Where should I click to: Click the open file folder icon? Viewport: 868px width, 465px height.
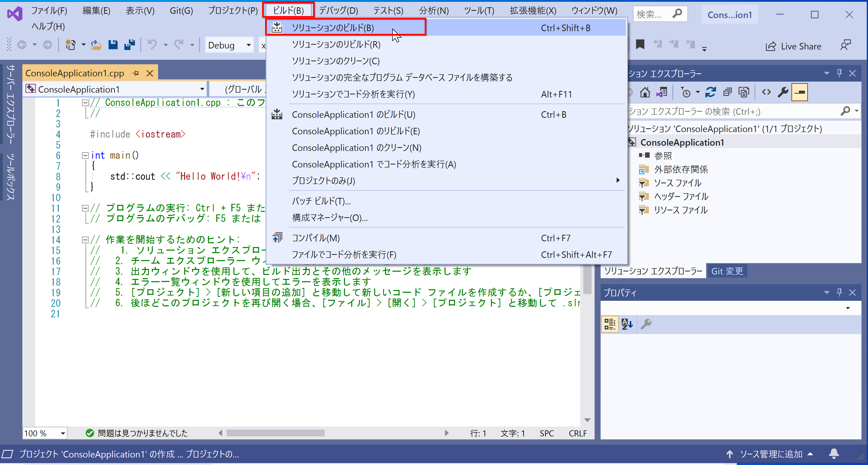(96, 45)
